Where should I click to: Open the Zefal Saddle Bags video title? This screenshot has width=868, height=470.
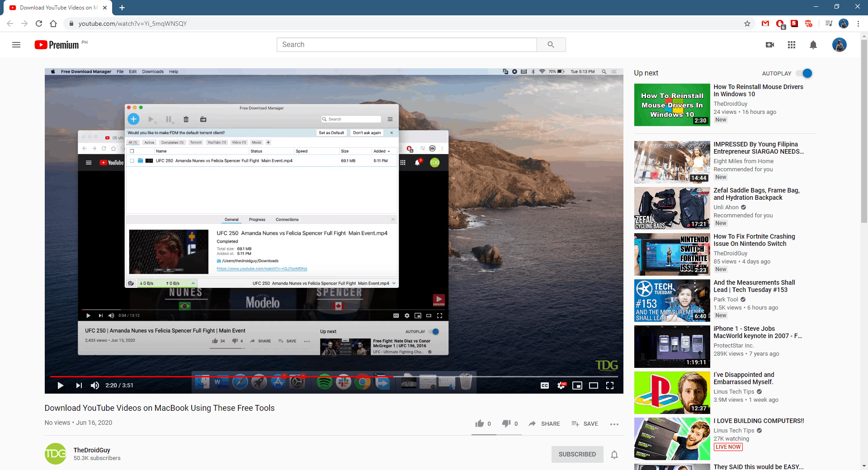756,194
